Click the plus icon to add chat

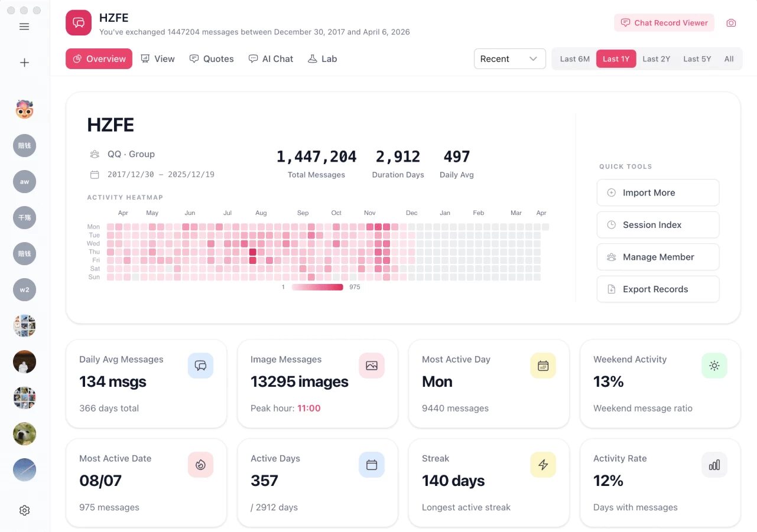(x=24, y=63)
